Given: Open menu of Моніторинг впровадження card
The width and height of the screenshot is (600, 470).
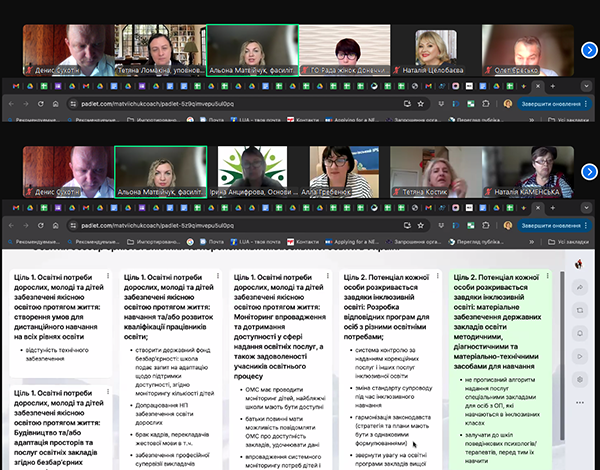Looking at the screenshot, I should point(328,276).
